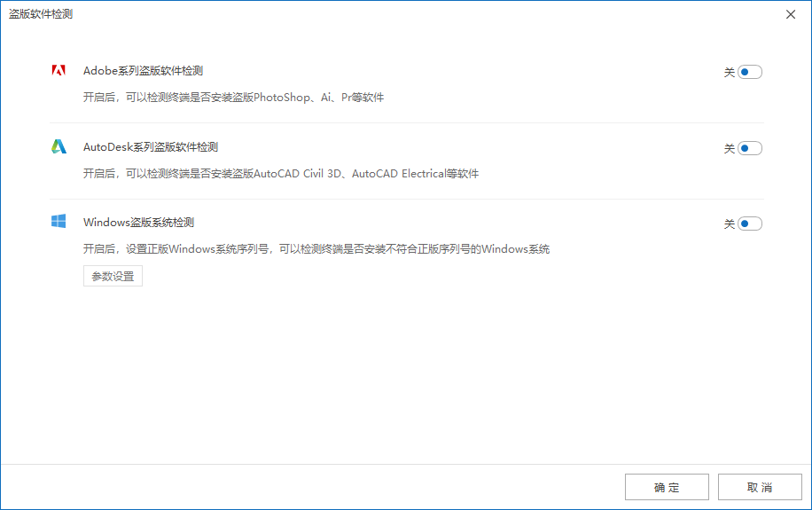Toggle Windows pirated system detection on
The height and width of the screenshot is (510, 812).
coord(749,224)
